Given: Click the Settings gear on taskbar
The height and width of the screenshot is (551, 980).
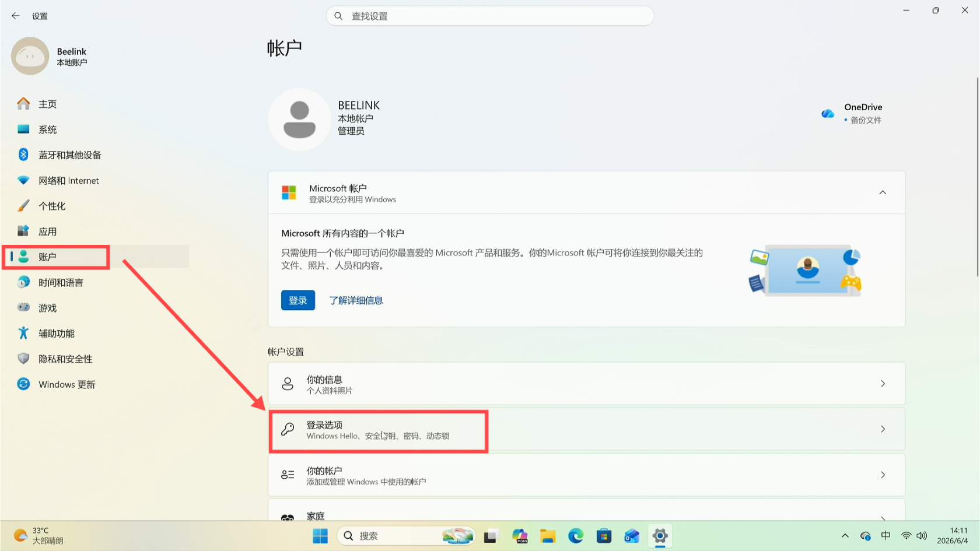Looking at the screenshot, I should click(x=660, y=536).
